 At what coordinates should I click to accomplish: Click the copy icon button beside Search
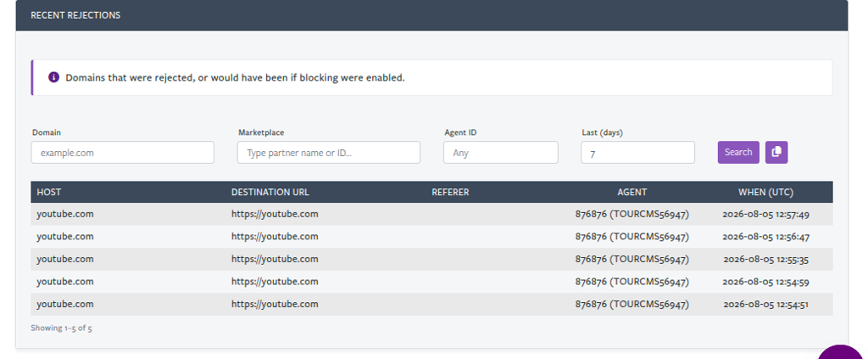[776, 153]
